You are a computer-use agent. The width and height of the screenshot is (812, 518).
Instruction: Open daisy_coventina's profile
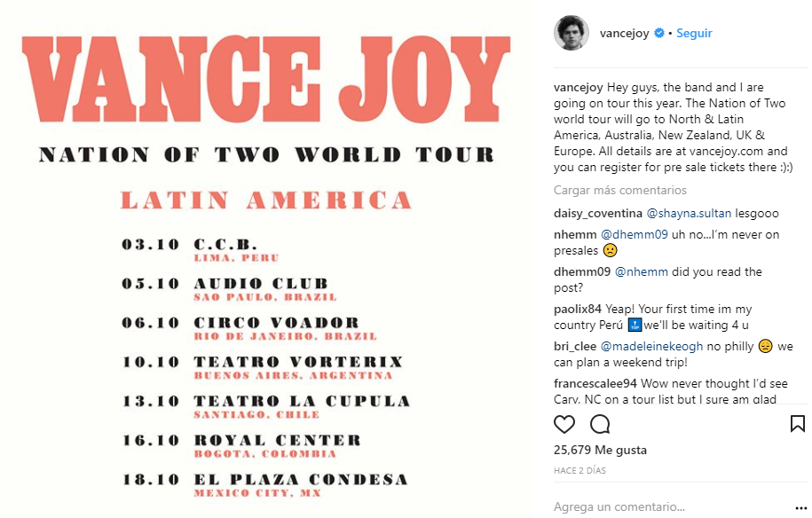pos(597,213)
